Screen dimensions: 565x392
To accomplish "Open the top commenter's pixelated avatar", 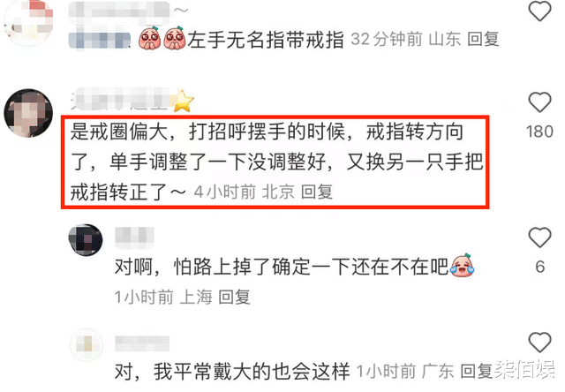I will (29, 22).
